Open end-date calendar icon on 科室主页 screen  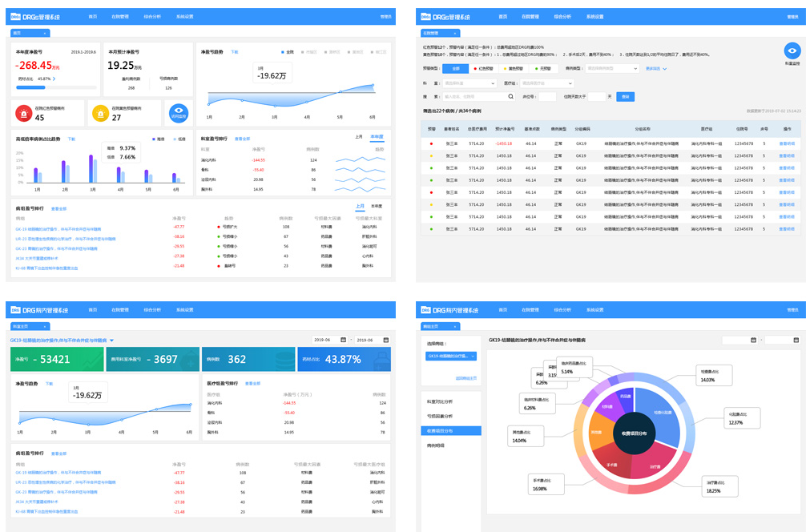(x=386, y=340)
